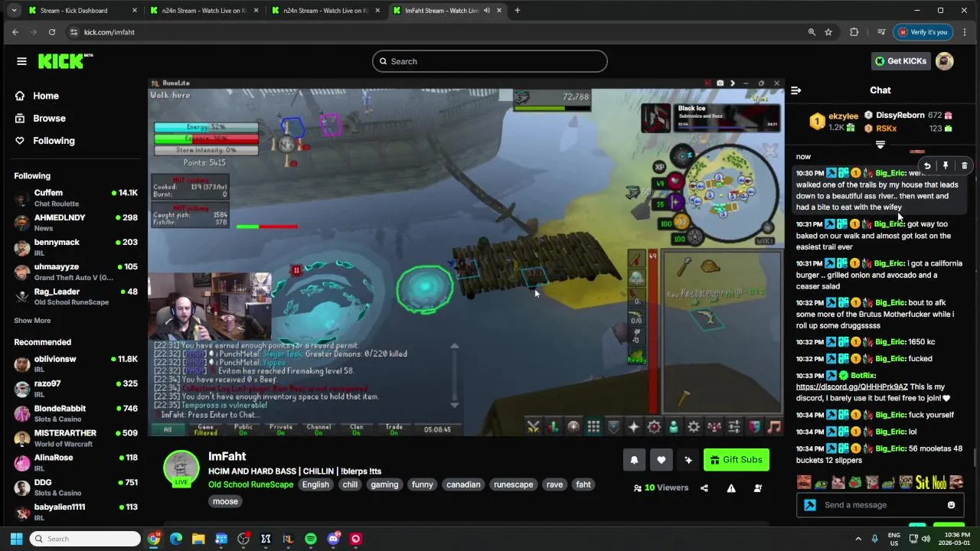Click the runescape stream tag
The image size is (980, 551).
click(513, 484)
